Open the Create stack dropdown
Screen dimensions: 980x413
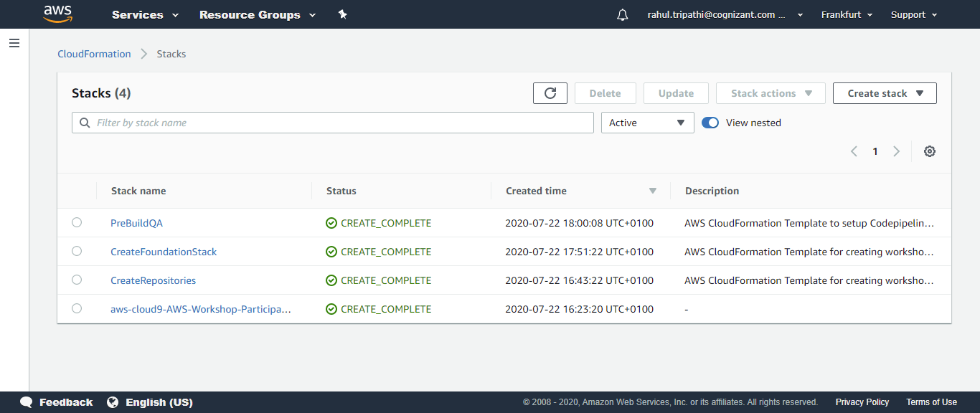(885, 93)
